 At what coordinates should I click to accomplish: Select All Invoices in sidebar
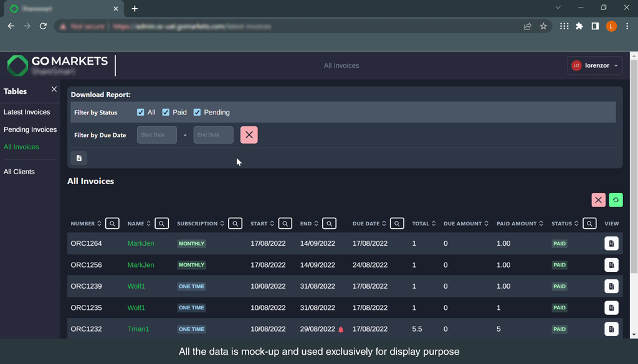click(x=21, y=147)
